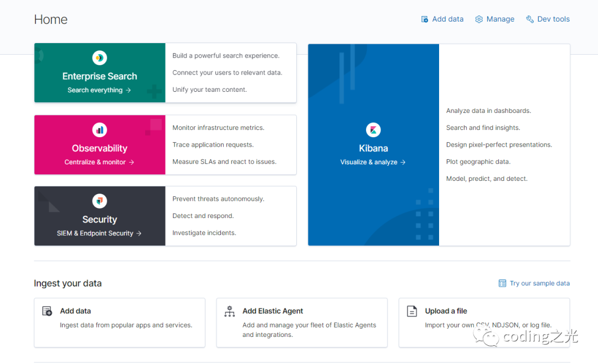The height and width of the screenshot is (364, 598).
Task: Click 'Connect your users to relevant data.'
Action: [228, 72]
